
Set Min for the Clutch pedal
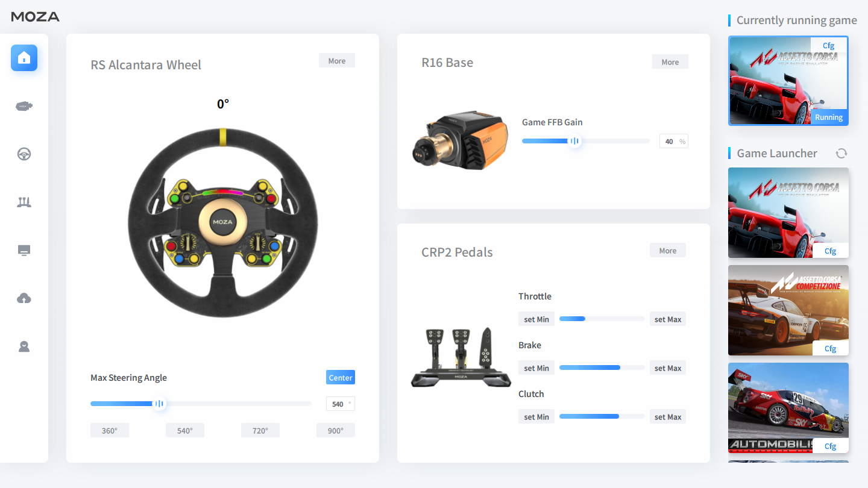(x=536, y=417)
